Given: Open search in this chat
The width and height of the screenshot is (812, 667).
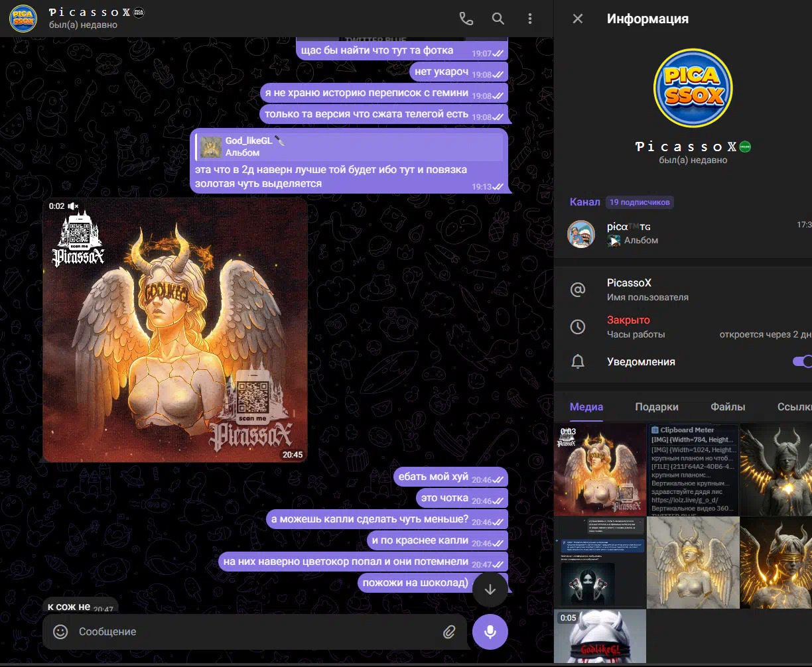Looking at the screenshot, I should pyautogui.click(x=498, y=19).
